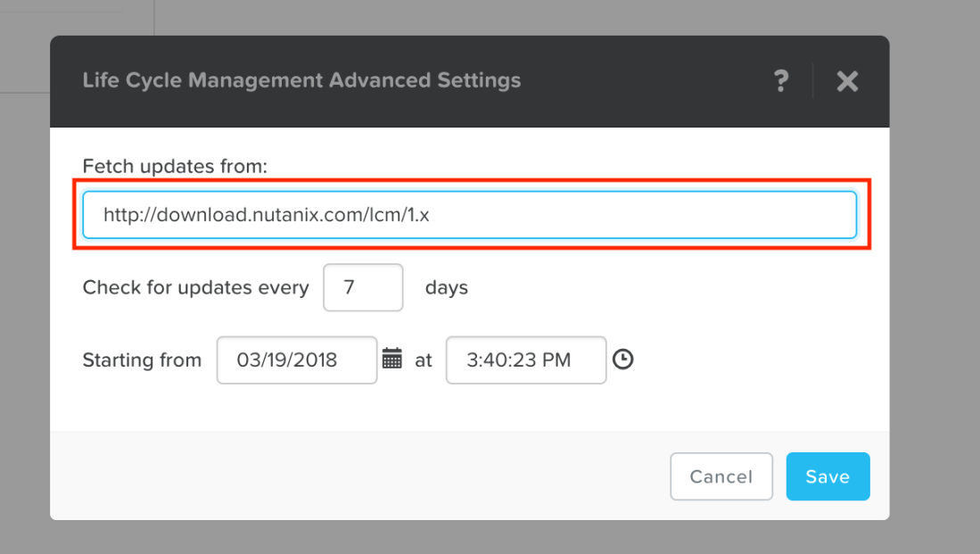Viewport: 980px width, 554px height.
Task: Click the Life Cycle Management dialog title
Action: coord(301,80)
